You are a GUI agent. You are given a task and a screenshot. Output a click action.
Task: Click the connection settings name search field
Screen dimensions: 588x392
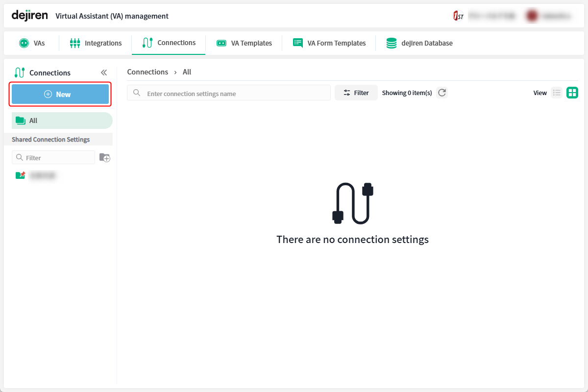coord(229,93)
